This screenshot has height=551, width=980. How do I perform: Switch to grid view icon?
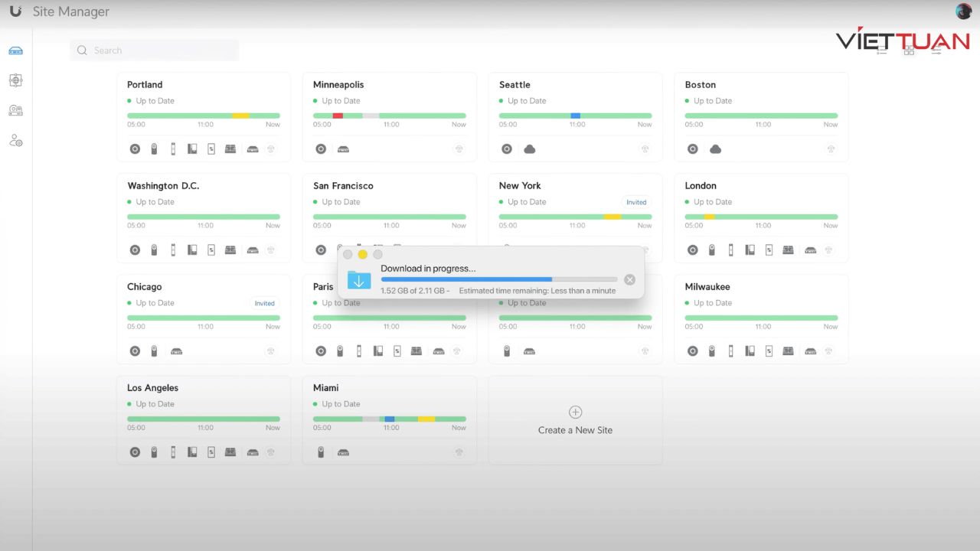pos(909,51)
